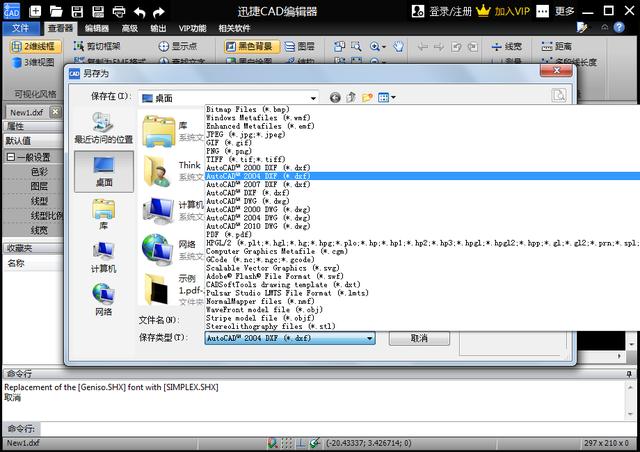Click the preview icon at dialog top right
The width and height of the screenshot is (640, 452).
click(558, 96)
